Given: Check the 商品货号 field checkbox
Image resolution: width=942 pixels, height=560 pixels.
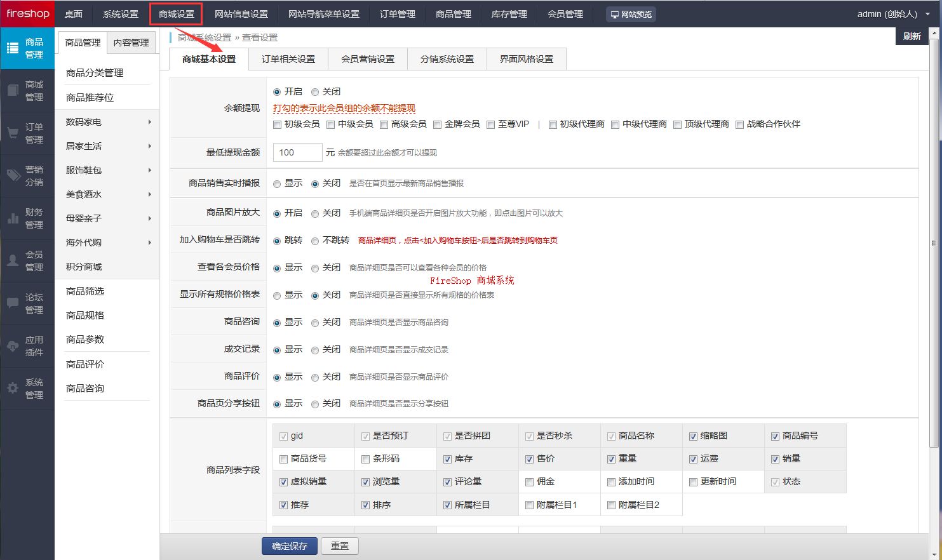Looking at the screenshot, I should pos(284,459).
